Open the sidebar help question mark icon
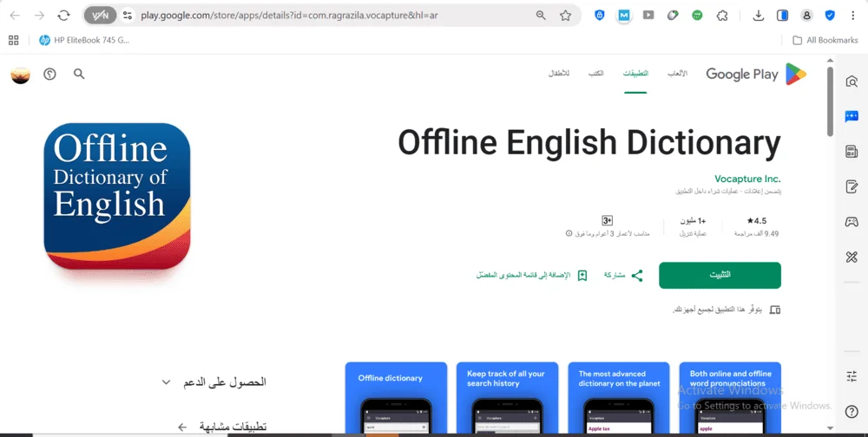 (852, 412)
